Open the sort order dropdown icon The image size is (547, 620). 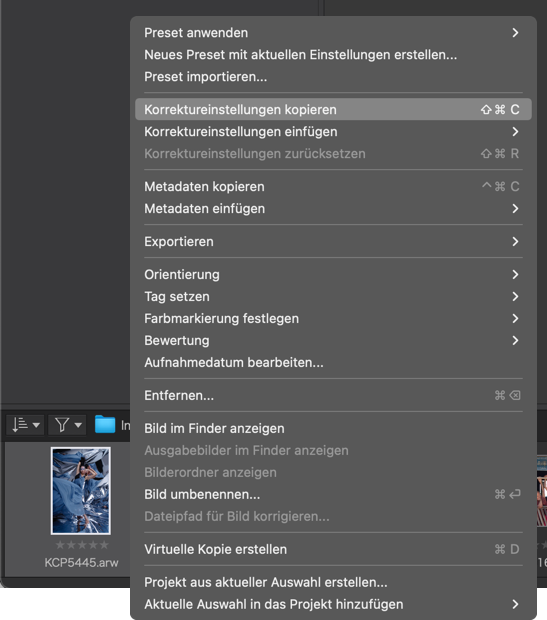click(25, 425)
